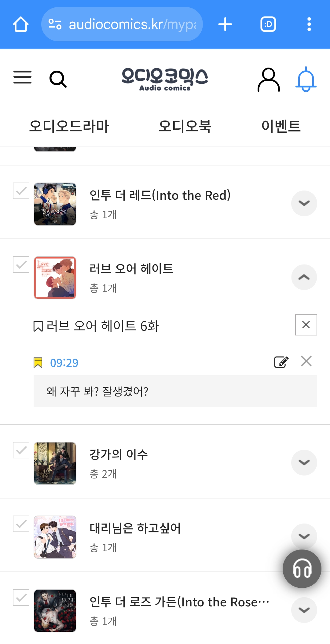
Task: Edit the 09:29 bookmark memo
Action: point(281,362)
